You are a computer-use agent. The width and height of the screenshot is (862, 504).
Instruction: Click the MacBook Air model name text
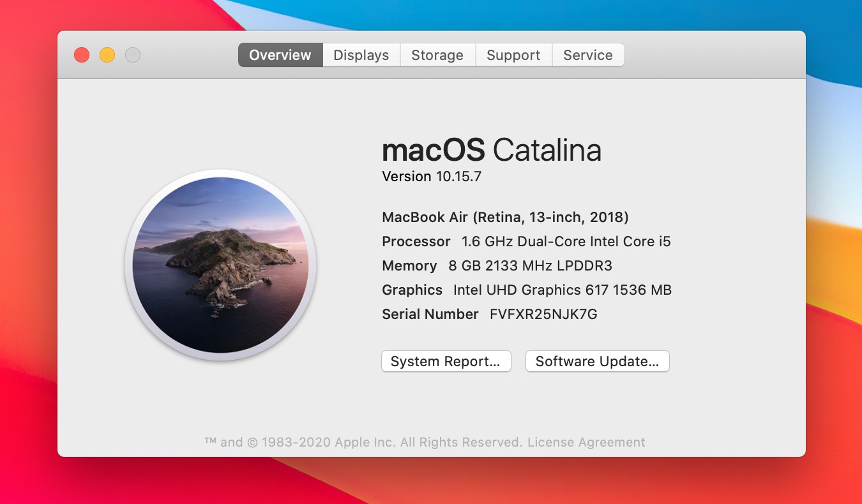(505, 217)
